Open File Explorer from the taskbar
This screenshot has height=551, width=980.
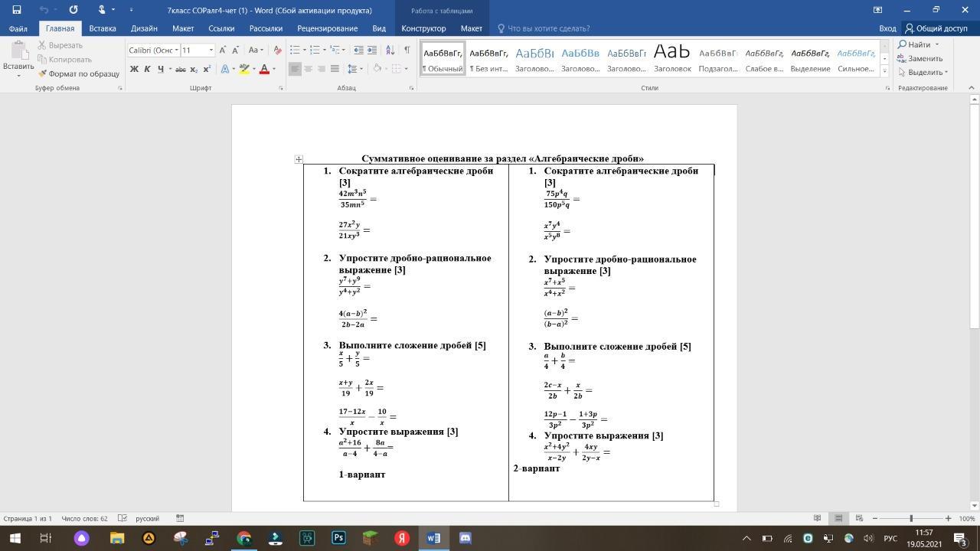click(116, 538)
